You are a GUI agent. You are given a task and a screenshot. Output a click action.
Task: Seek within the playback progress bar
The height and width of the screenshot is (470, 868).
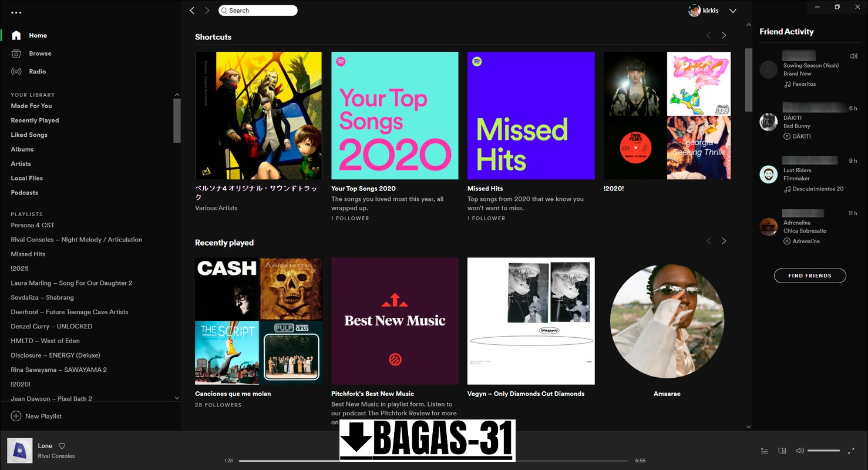pyautogui.click(x=433, y=461)
